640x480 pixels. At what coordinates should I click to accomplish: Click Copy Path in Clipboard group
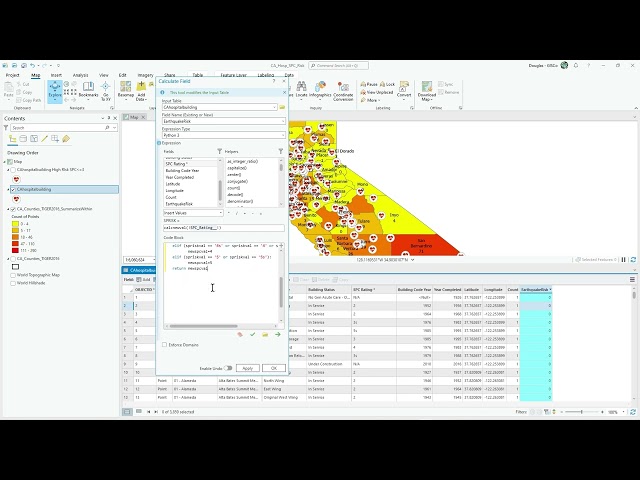pyautogui.click(x=29, y=100)
